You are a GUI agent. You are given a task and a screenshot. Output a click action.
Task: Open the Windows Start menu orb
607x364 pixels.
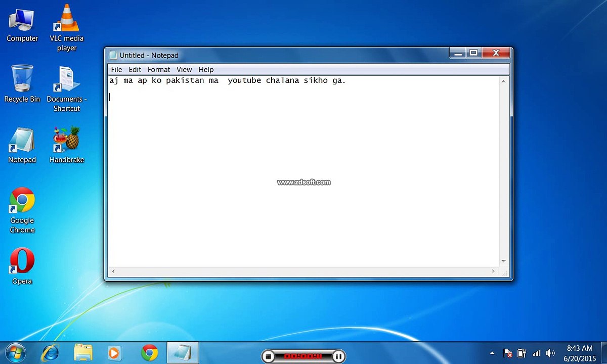(16, 352)
